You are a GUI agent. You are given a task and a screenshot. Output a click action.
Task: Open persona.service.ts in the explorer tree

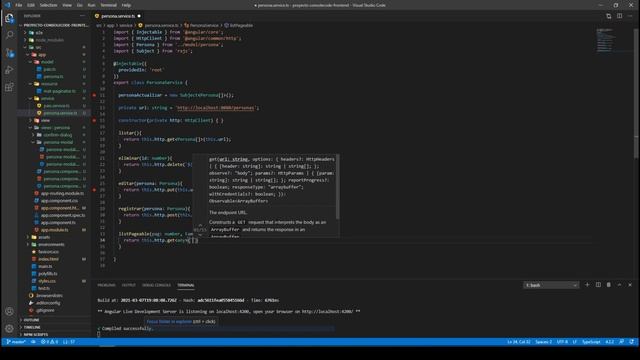coord(60,113)
